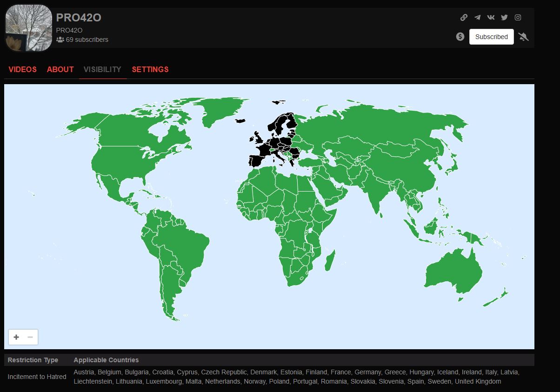Click the Incitement to Hatred cell
Image resolution: width=560 pixels, height=392 pixels.
coord(37,377)
